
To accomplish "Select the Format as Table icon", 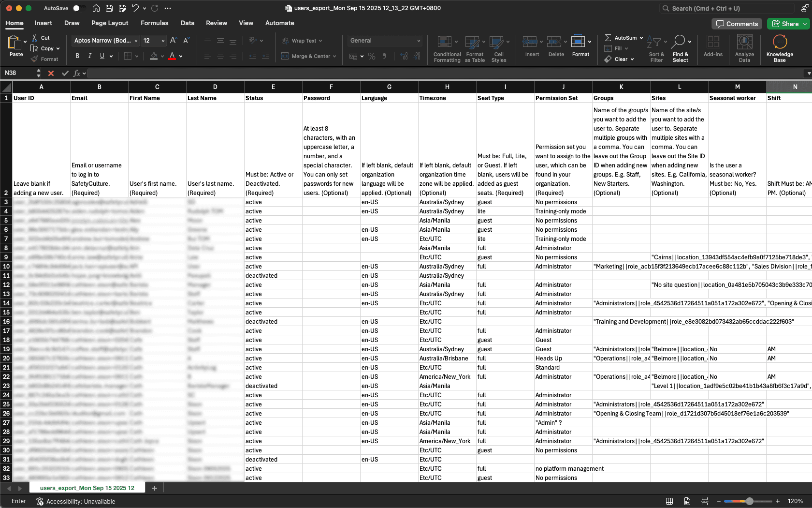I will click(x=475, y=48).
